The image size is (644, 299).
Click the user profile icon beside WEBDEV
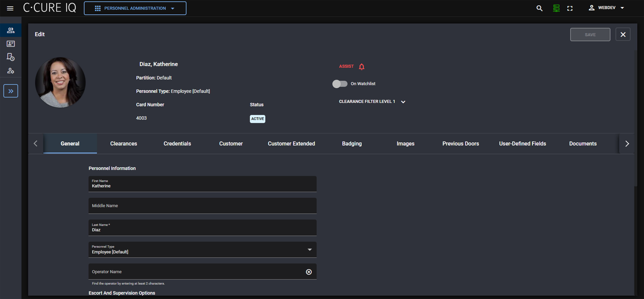[591, 8]
